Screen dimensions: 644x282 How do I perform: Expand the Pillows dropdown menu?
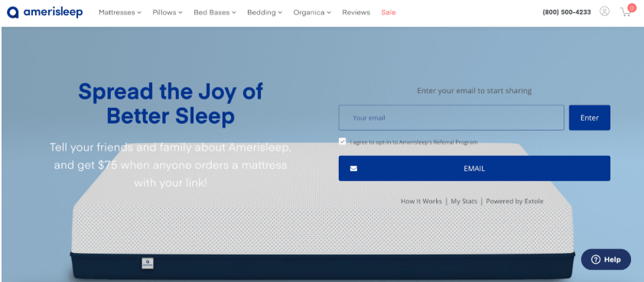coord(168,12)
